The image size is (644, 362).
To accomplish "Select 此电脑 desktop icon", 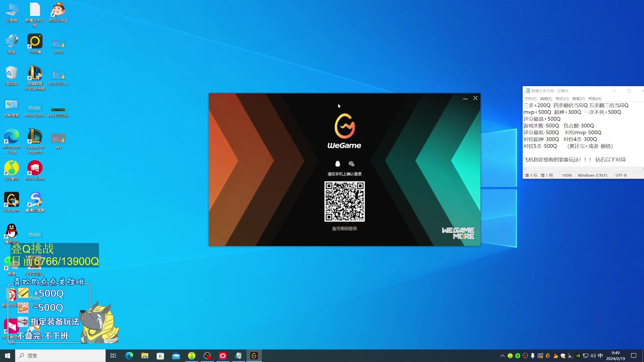I will tap(11, 13).
